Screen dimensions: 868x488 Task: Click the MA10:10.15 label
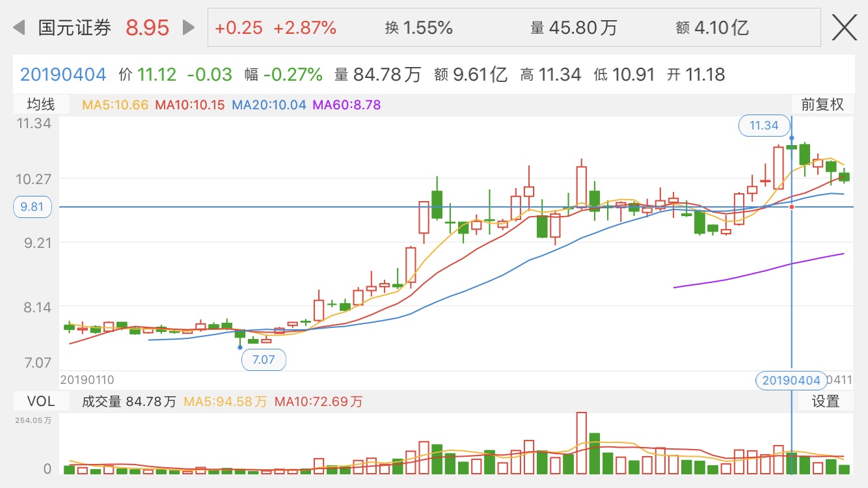tap(191, 104)
